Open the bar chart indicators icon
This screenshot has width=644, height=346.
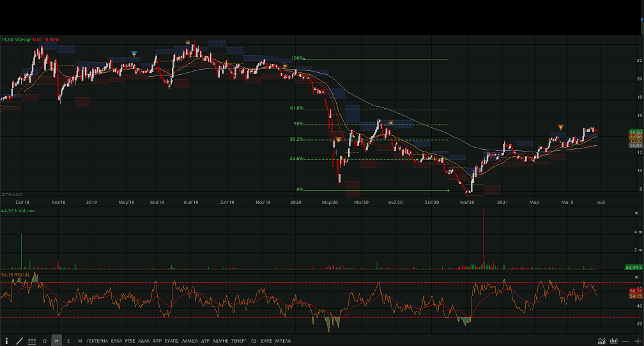pos(614,341)
